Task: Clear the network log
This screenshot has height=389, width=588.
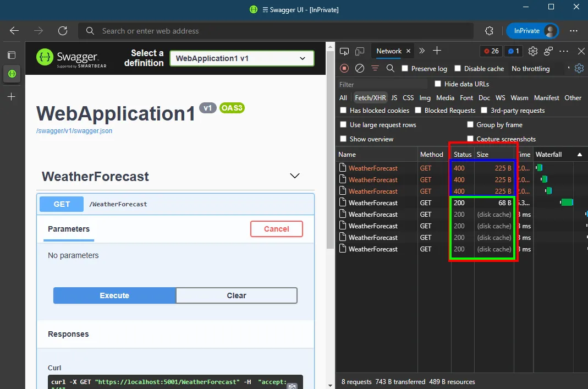Action: coord(360,68)
